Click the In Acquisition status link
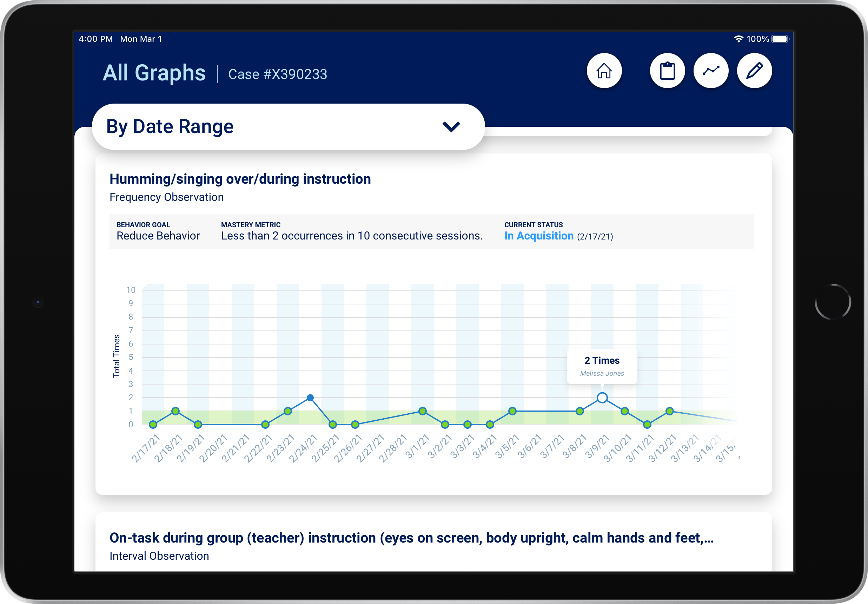The image size is (868, 604). point(539,236)
